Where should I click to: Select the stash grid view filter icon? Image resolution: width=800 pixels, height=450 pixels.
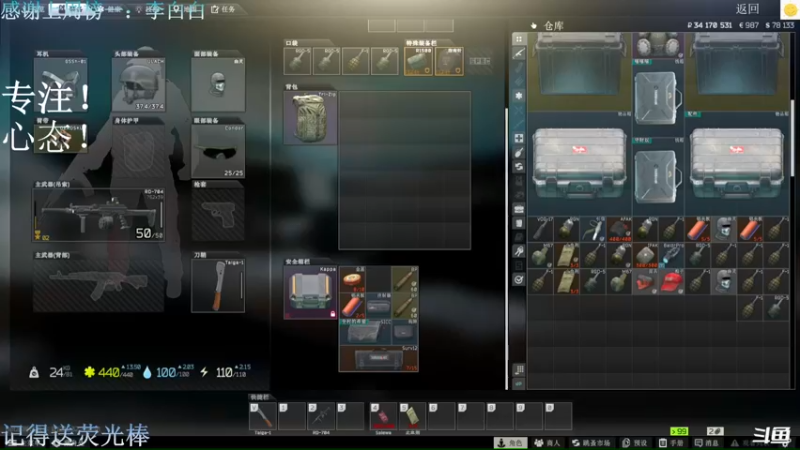519,39
